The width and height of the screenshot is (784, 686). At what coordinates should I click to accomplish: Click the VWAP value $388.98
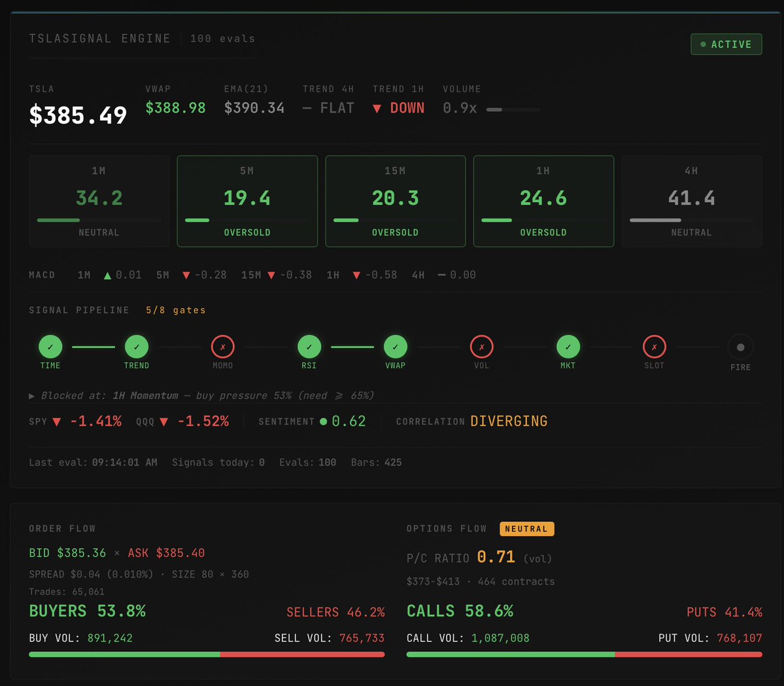coord(175,108)
